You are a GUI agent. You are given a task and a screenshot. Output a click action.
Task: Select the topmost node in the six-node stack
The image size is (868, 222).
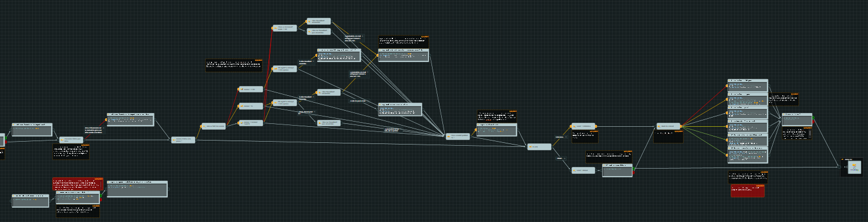747,85
